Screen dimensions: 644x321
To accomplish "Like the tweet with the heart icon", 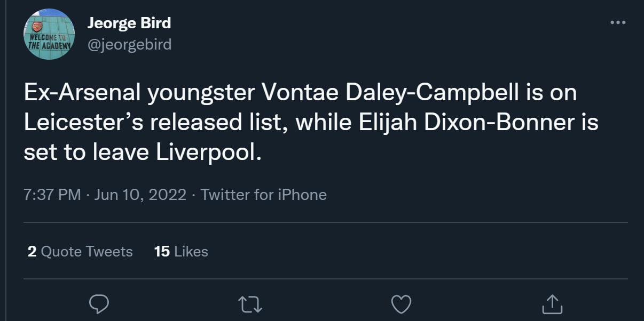I will 400,304.
